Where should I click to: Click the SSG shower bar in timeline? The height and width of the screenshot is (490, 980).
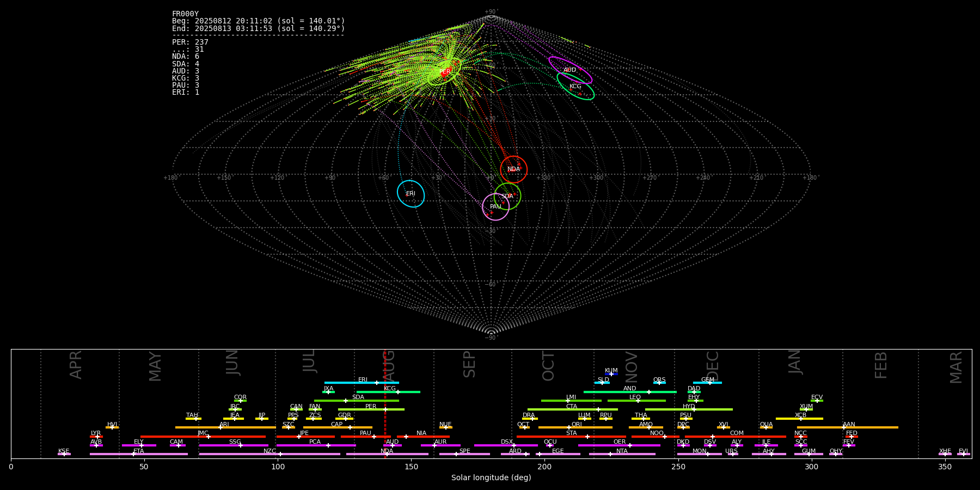coord(234,445)
